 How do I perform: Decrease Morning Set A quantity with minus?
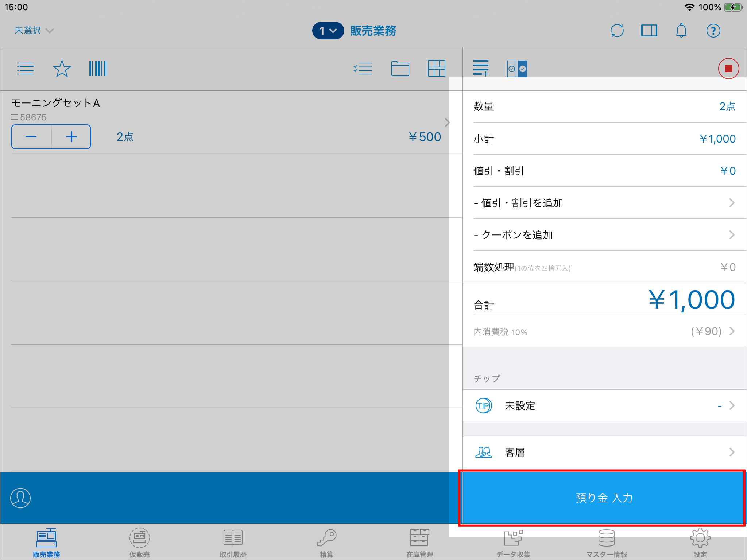coord(31,137)
